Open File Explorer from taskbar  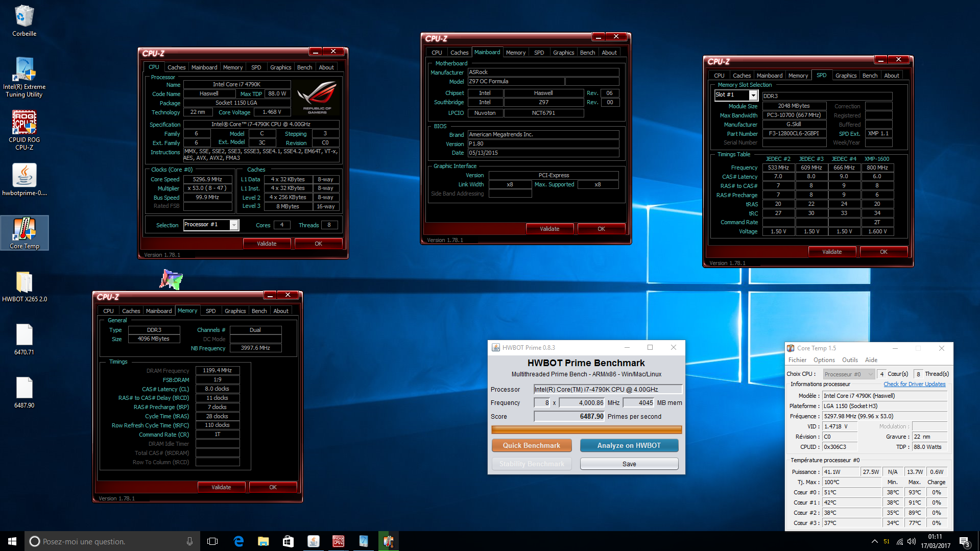(x=264, y=541)
